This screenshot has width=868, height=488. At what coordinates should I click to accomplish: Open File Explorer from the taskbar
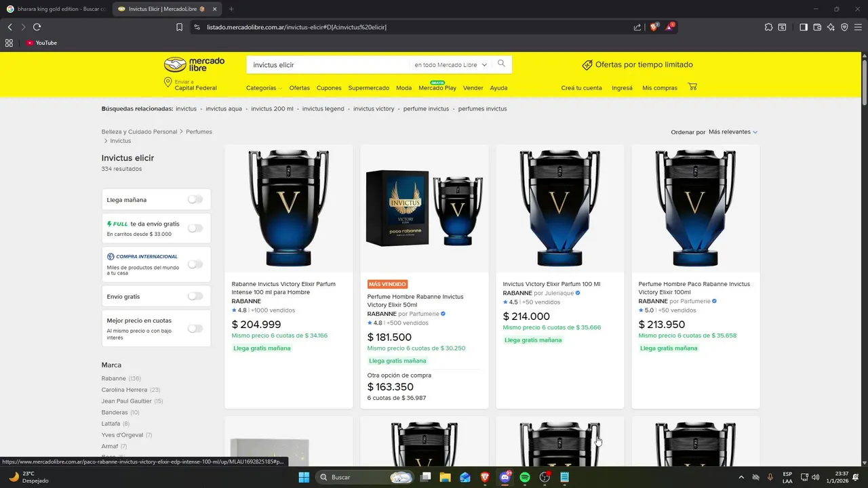point(445,477)
